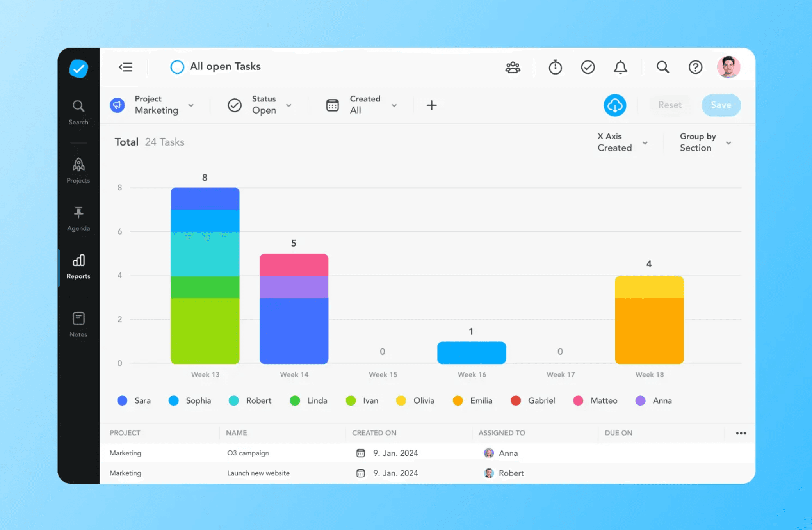Sort by the PROJECT column header

[125, 433]
